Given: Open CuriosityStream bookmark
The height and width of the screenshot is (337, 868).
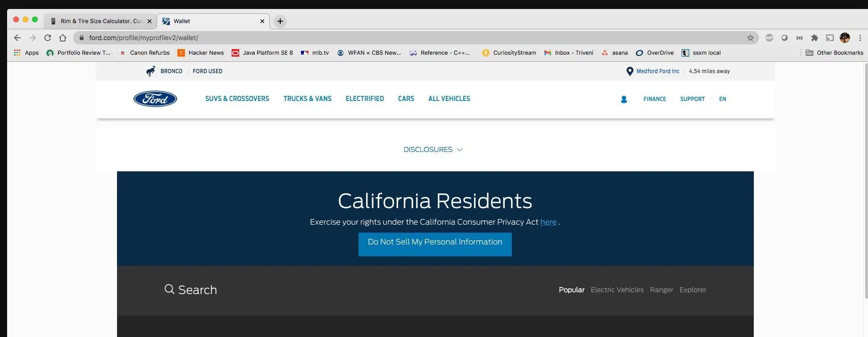Looking at the screenshot, I should [509, 53].
